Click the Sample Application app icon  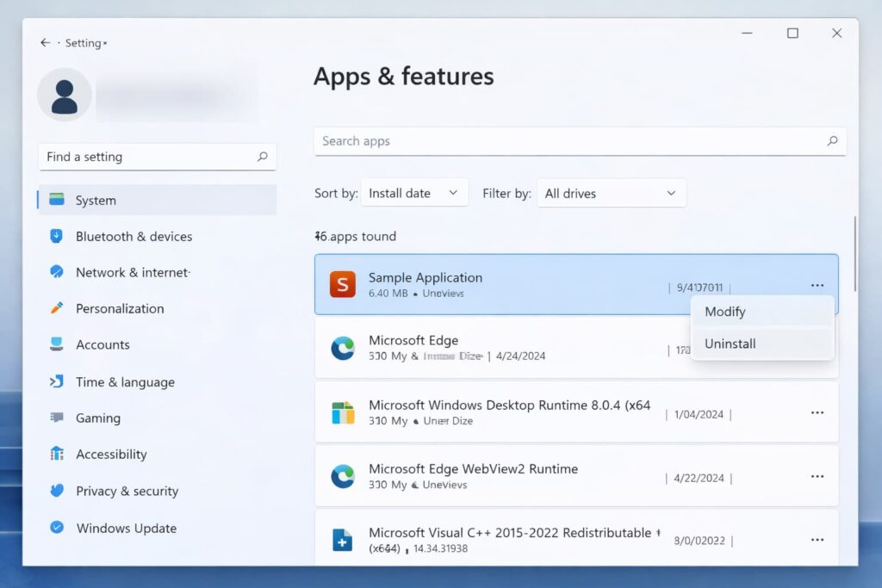343,284
